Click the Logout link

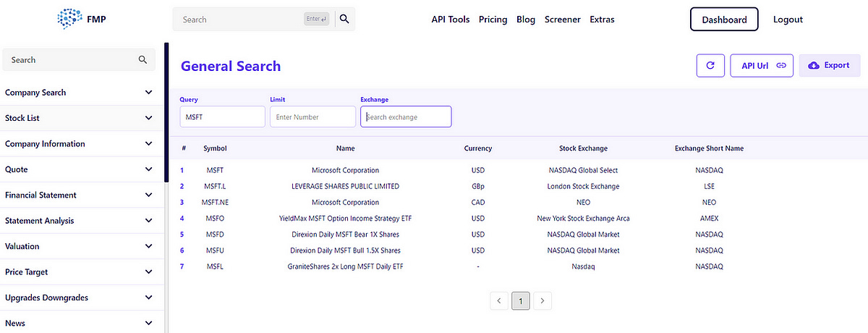click(788, 20)
